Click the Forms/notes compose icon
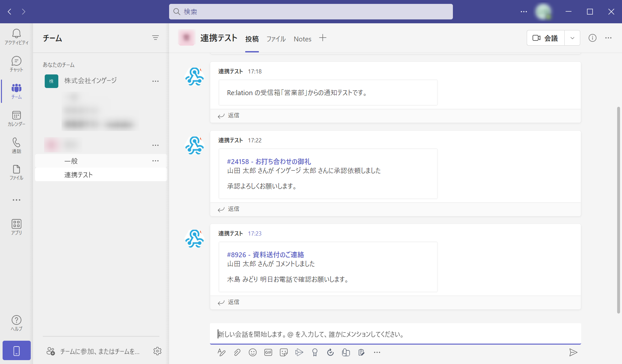This screenshot has height=364, width=622. click(x=362, y=352)
